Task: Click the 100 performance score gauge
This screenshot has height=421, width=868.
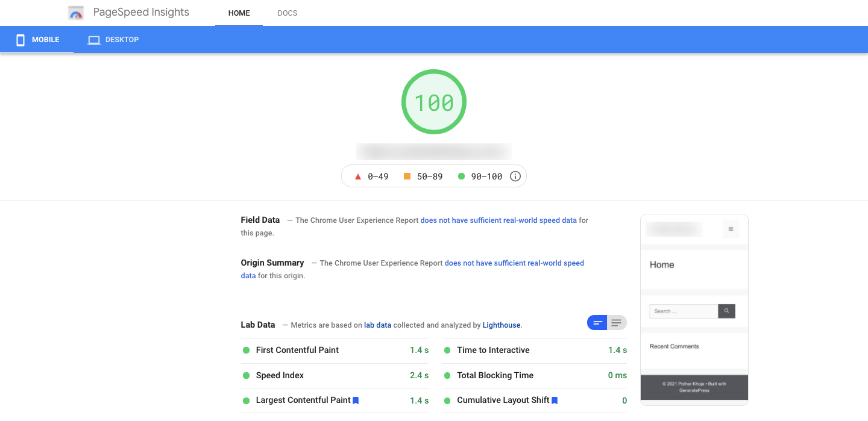Action: [434, 102]
